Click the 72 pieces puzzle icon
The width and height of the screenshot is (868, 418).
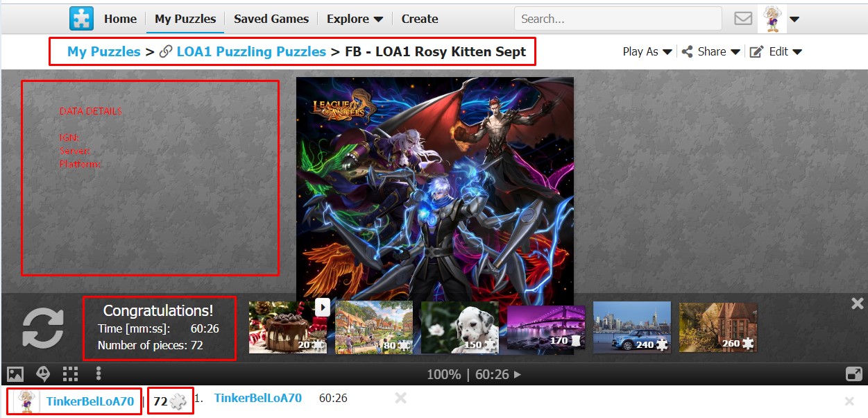(x=178, y=401)
